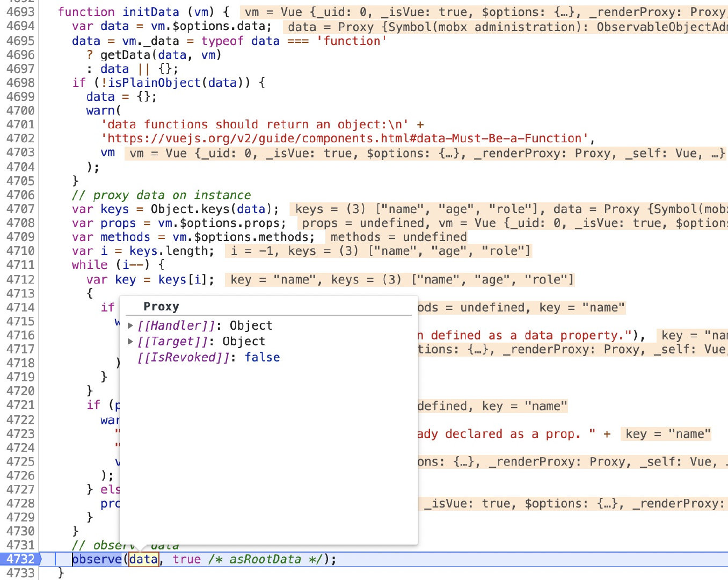This screenshot has height=580, width=728.
Task: Click vm._data on line 4695
Action: pyautogui.click(x=151, y=41)
